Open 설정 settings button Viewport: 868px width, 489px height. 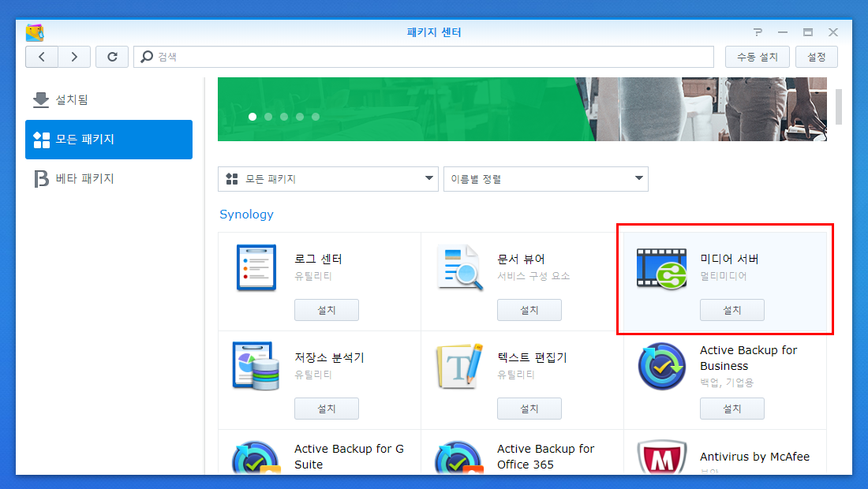point(817,57)
